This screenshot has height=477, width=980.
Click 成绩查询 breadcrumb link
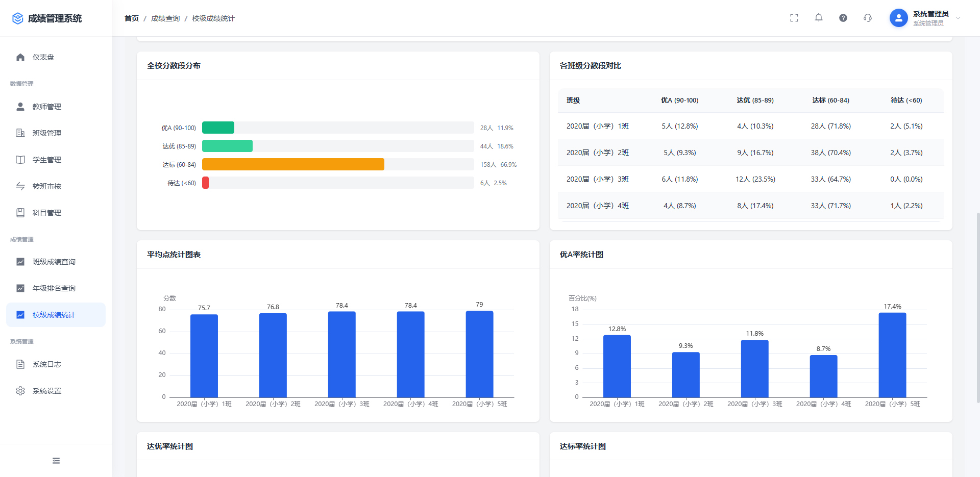165,18
